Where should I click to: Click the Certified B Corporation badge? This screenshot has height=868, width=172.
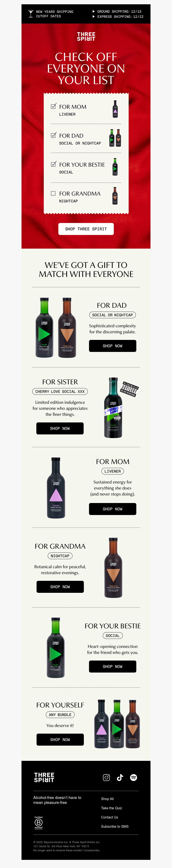(38, 823)
